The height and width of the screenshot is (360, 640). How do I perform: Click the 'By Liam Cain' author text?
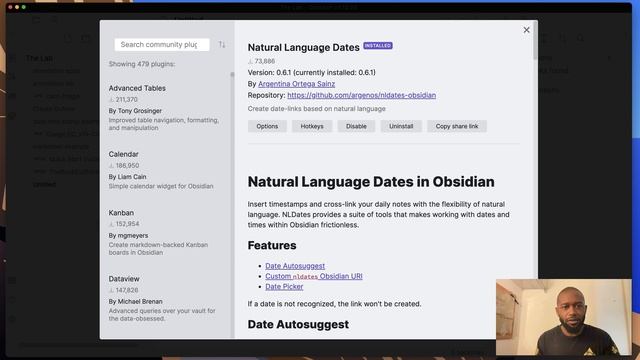[127, 177]
